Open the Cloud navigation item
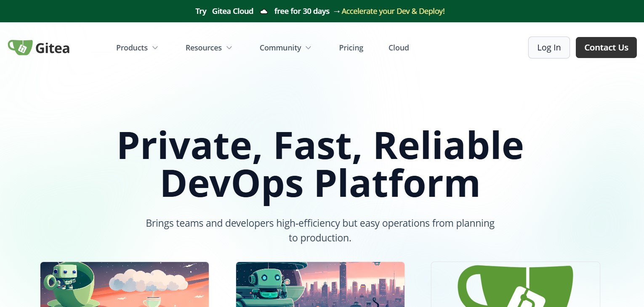 tap(399, 48)
